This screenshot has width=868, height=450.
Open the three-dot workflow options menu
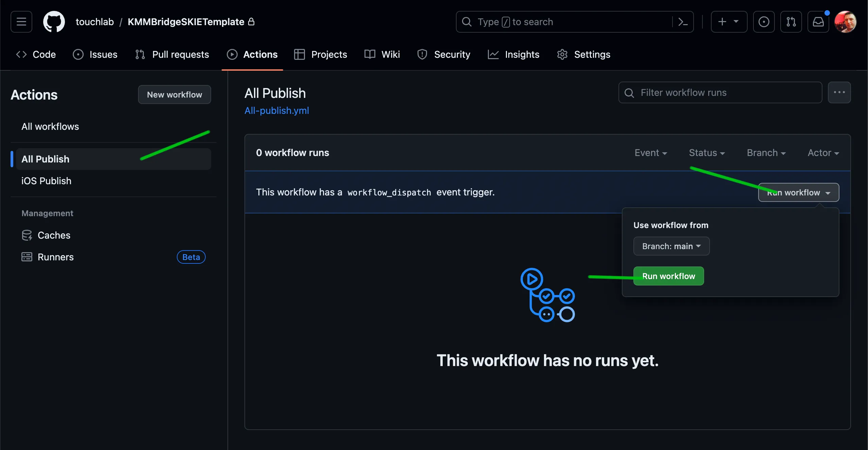[839, 92]
